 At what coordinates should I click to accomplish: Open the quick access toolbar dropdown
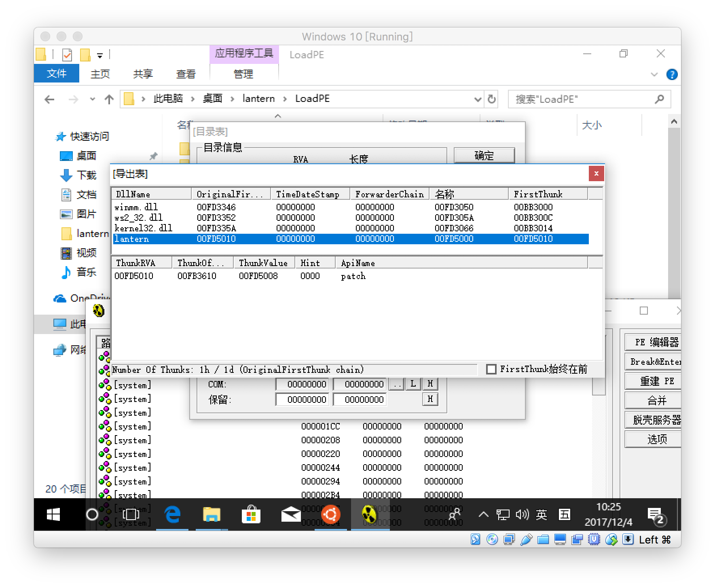(x=99, y=55)
